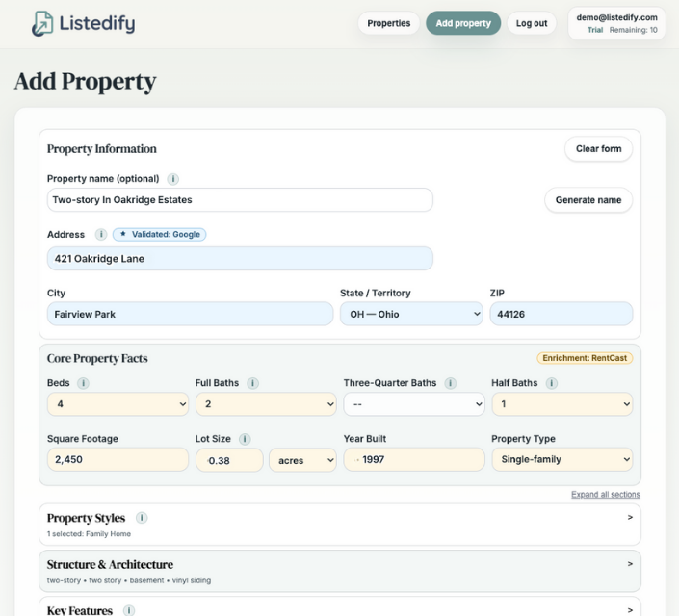Open the State / Territory dropdown
The height and width of the screenshot is (616, 679).
click(x=411, y=314)
